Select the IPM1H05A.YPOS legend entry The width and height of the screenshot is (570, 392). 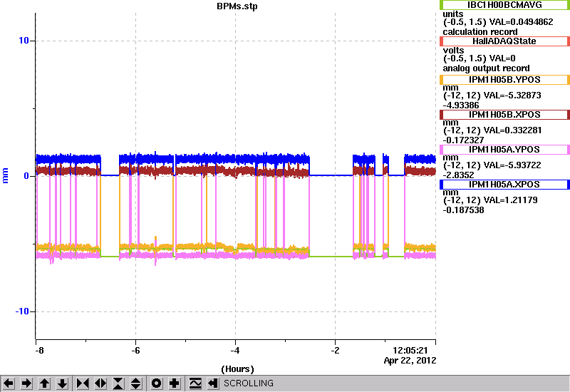pyautogui.click(x=504, y=150)
